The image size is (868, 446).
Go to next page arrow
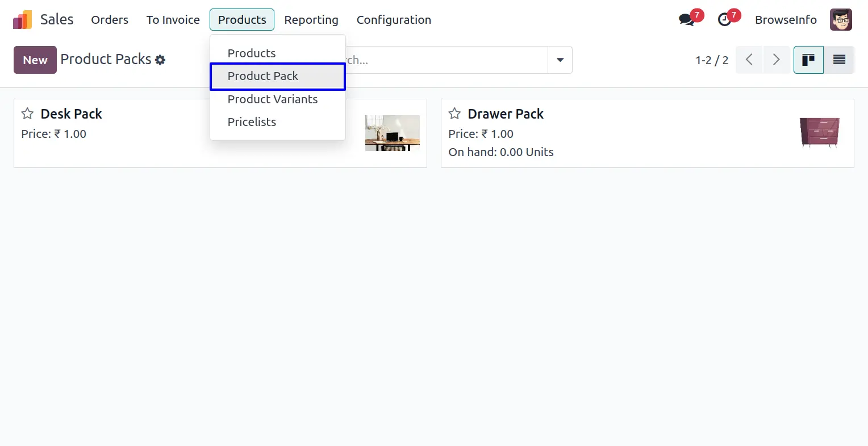[x=776, y=60]
